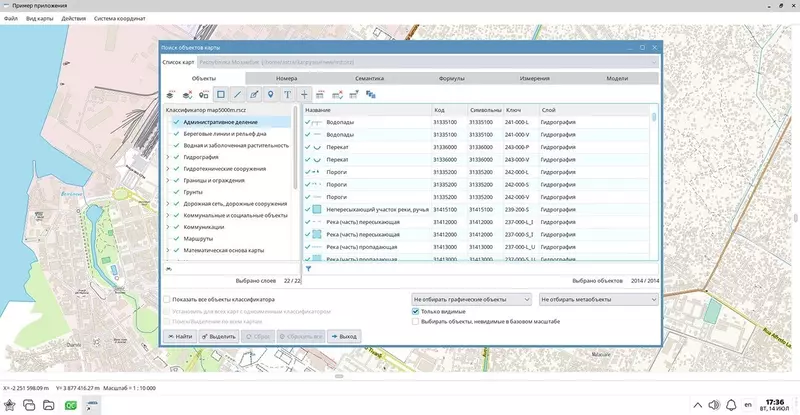Click the object list vertical scrollbar
Screen dimensions: 800x415
coord(654,184)
